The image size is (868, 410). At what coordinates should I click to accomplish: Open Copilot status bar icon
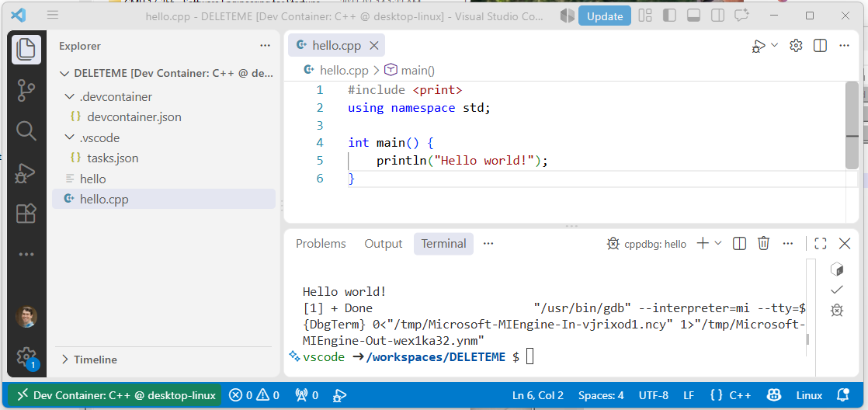pos(773,395)
